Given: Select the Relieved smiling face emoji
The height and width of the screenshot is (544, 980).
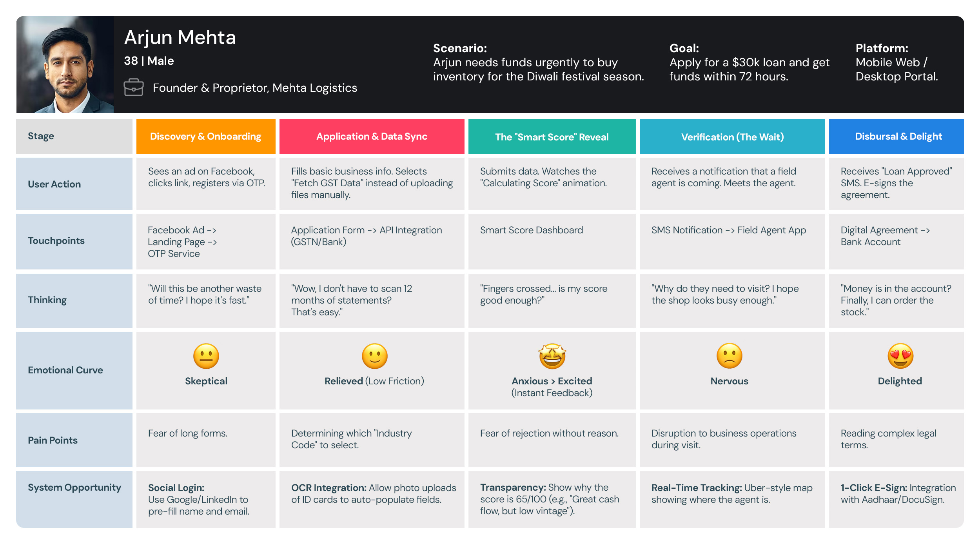Looking at the screenshot, I should coord(374,356).
